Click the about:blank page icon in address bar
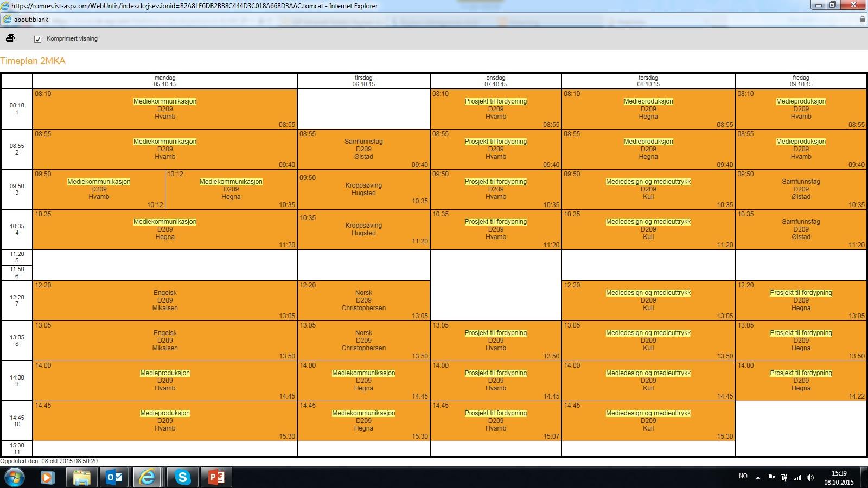The height and width of the screenshot is (488, 868). click(7, 19)
